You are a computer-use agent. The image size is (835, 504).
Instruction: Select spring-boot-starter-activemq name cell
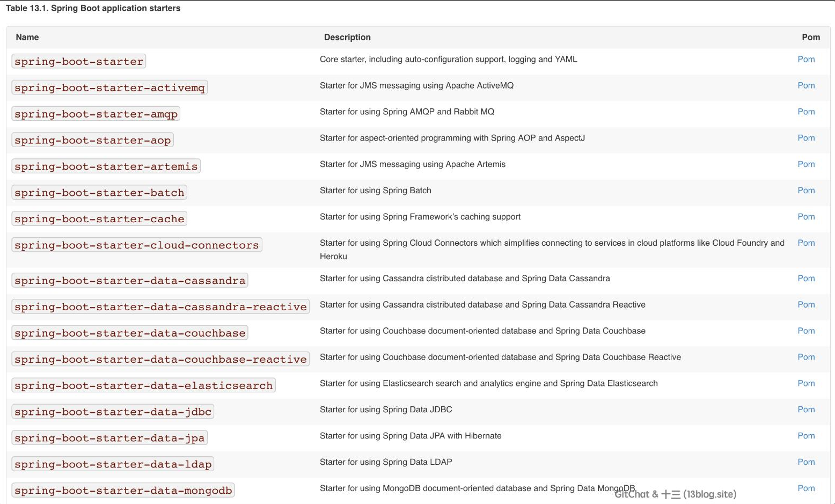pos(109,88)
